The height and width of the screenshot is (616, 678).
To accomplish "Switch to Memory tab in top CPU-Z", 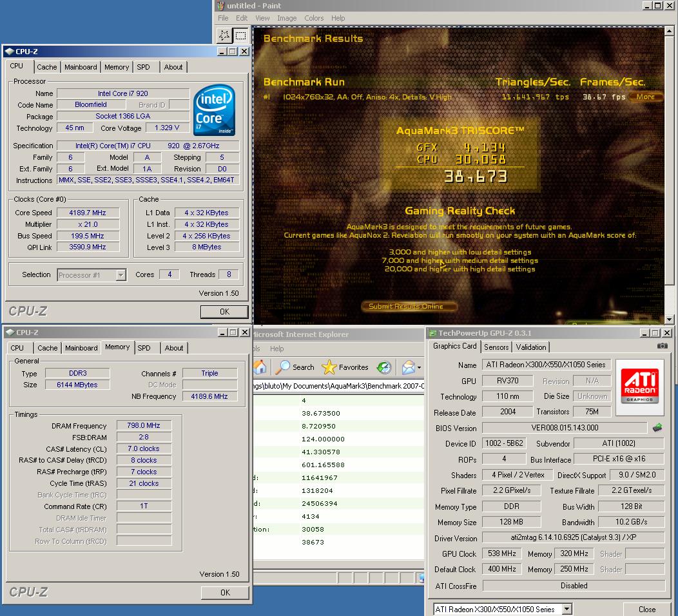I will 117,67.
